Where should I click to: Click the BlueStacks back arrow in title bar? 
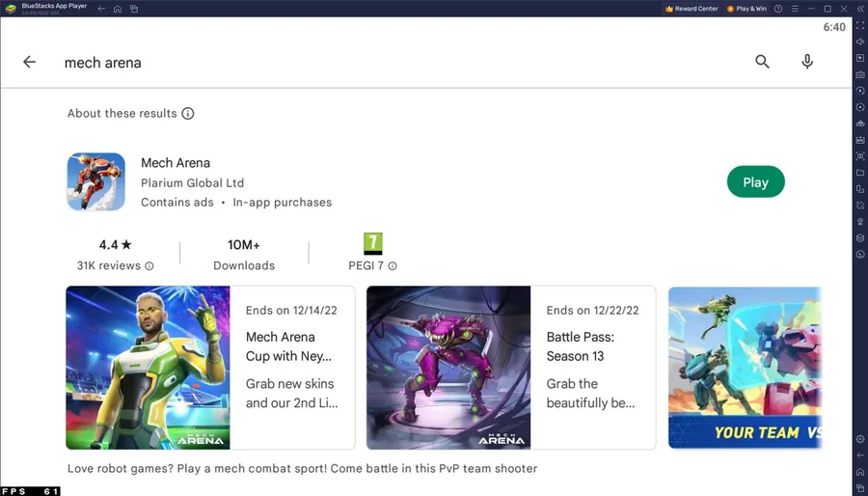click(101, 9)
